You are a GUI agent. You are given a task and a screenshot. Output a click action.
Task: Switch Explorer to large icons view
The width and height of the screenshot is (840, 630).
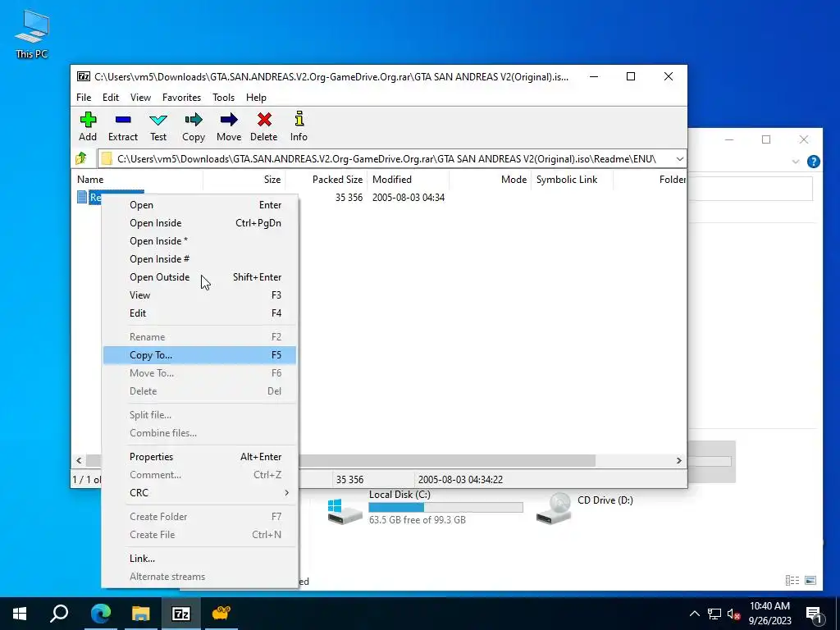click(x=810, y=580)
